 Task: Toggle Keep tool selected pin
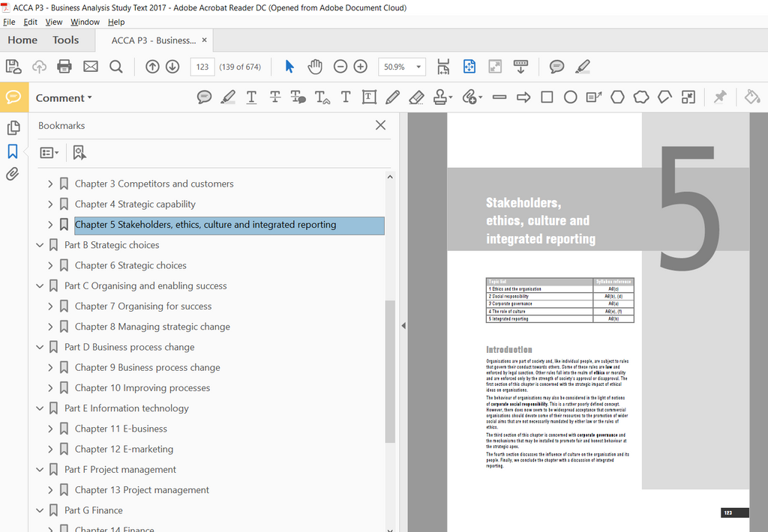pos(719,97)
